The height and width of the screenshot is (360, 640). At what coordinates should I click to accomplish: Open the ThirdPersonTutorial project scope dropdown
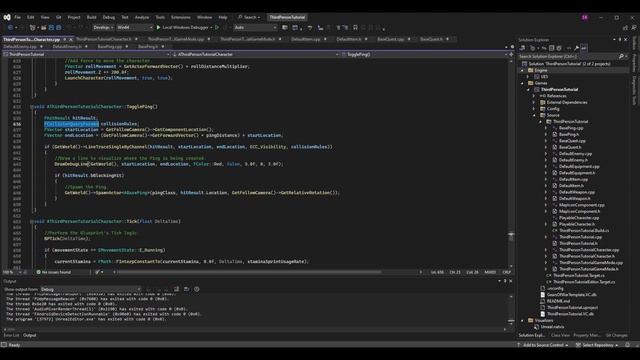(x=86, y=54)
